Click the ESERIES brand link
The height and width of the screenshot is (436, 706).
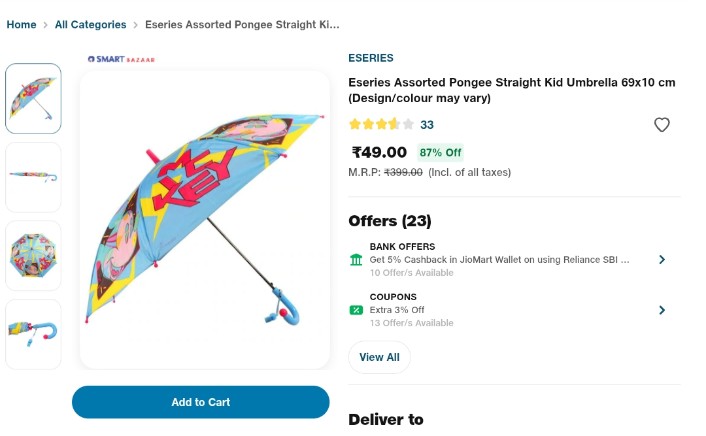371,58
